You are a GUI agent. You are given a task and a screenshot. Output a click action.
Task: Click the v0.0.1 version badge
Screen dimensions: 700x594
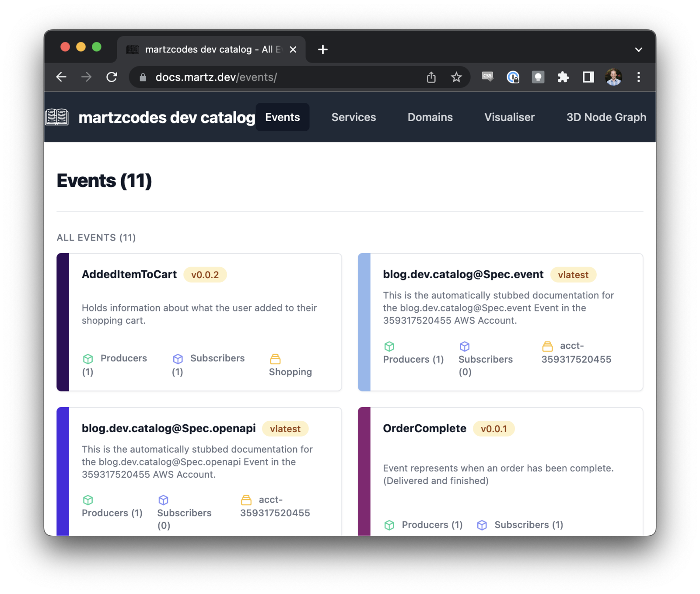pyautogui.click(x=493, y=429)
